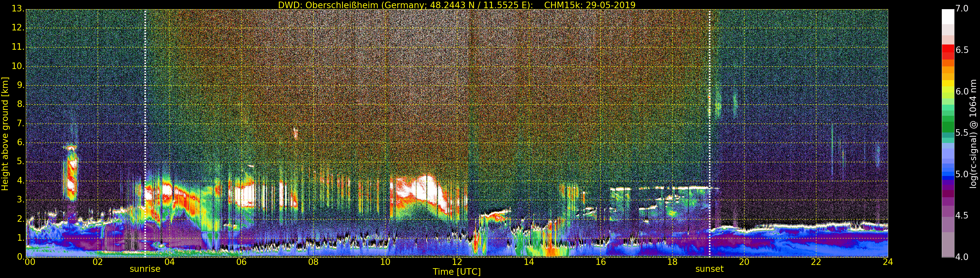Click the x-axis tick label '08'
980x278 pixels.
(x=313, y=262)
